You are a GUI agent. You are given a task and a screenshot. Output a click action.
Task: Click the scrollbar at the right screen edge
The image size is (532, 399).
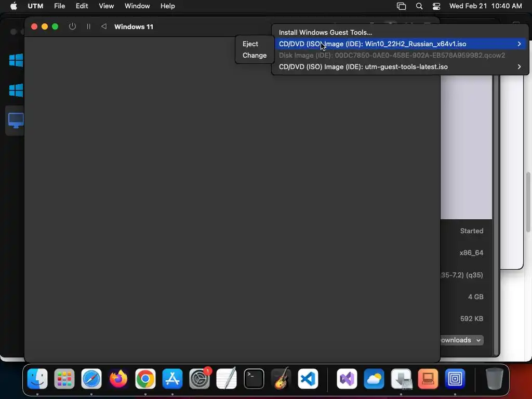point(528,203)
